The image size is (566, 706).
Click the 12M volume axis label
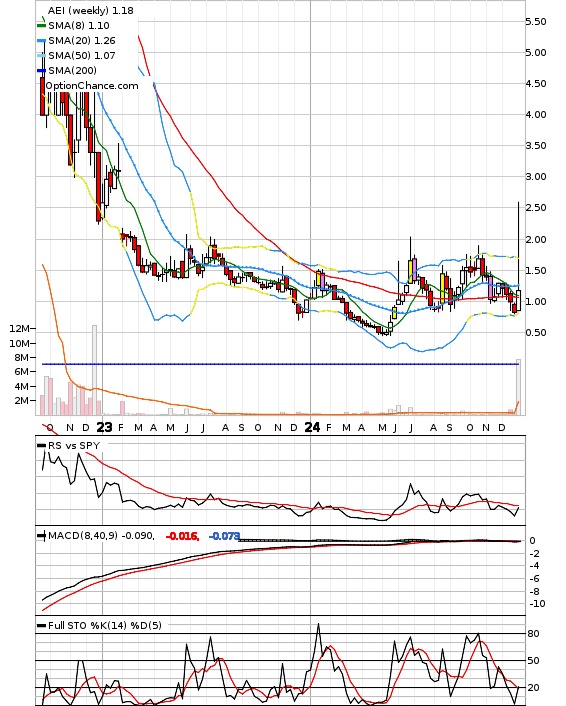(x=19, y=329)
